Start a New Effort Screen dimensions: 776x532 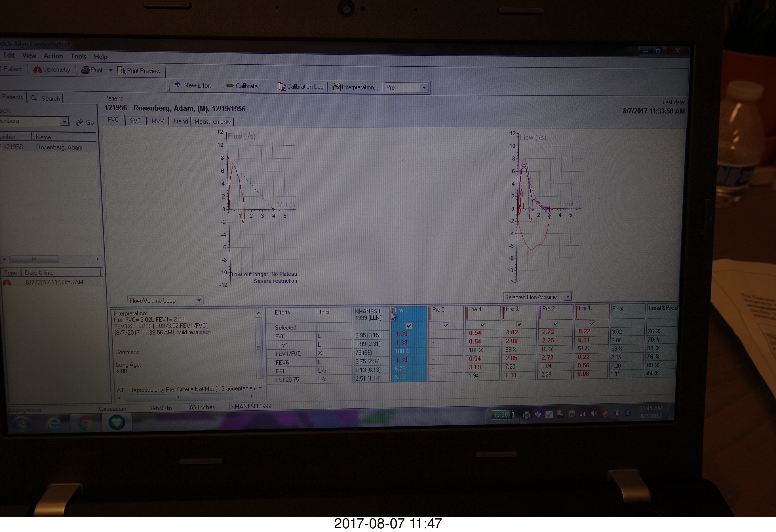(x=178, y=85)
